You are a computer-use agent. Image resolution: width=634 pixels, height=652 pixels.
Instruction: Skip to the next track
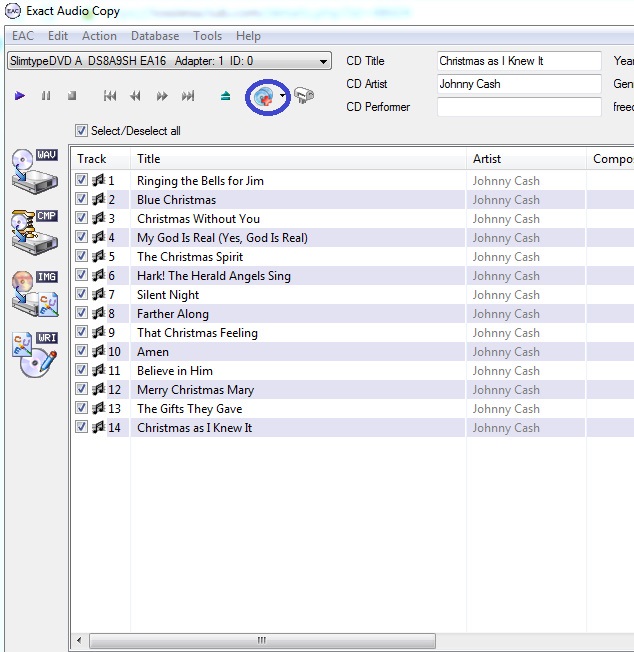[188, 96]
